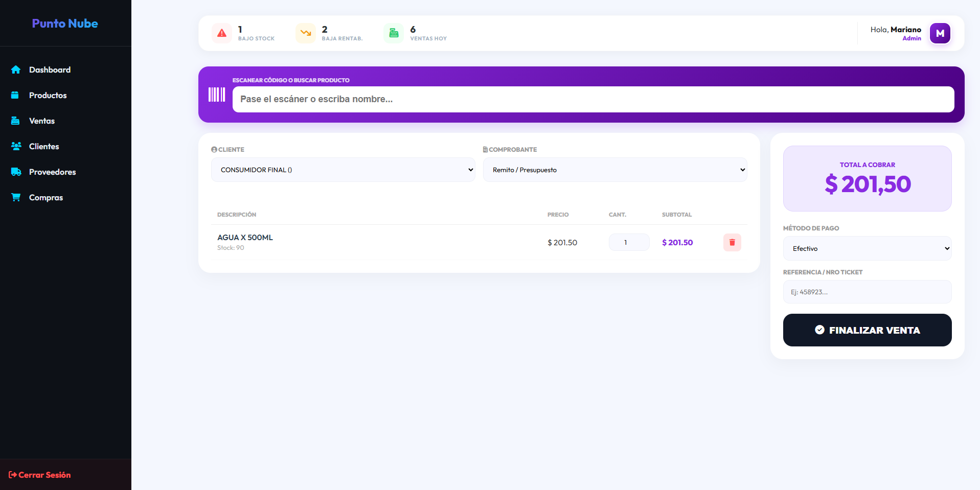Click the Compras shopping cart icon
Screen dimensions: 980x490
coord(16,197)
